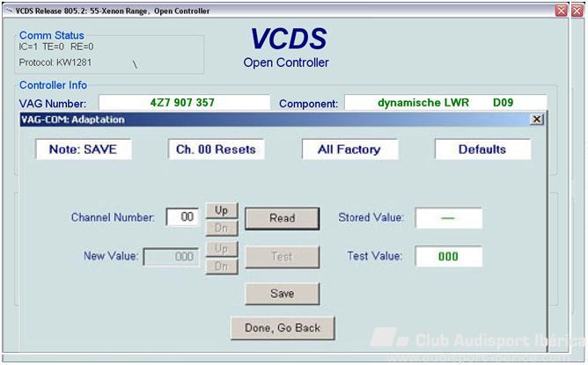The height and width of the screenshot is (365, 588).
Task: Close the VCDS Open Controller window
Action: pos(561,11)
